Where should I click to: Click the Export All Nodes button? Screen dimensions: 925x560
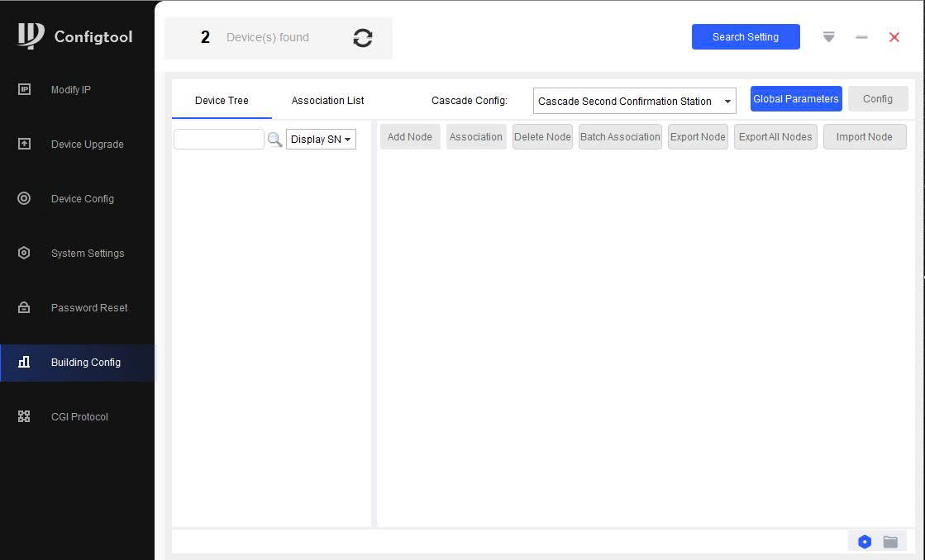pos(775,137)
